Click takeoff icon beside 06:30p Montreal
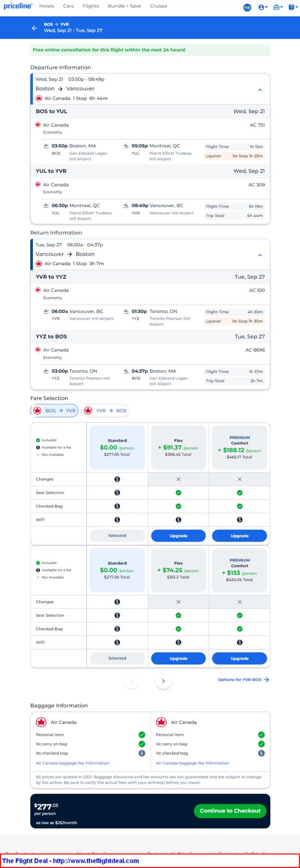The image size is (300, 868). pos(46,205)
